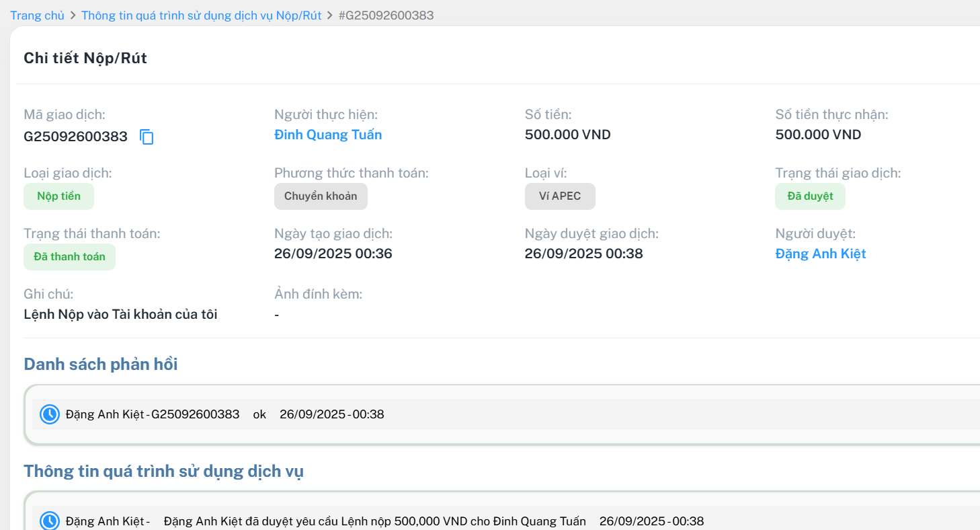Click the Danh sách phản hồi heading

click(x=100, y=364)
